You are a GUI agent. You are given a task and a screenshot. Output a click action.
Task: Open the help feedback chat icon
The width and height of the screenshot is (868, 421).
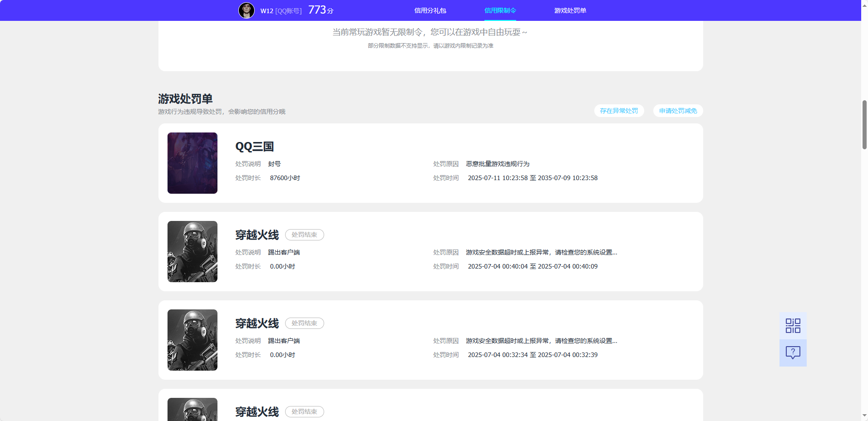[x=793, y=353]
